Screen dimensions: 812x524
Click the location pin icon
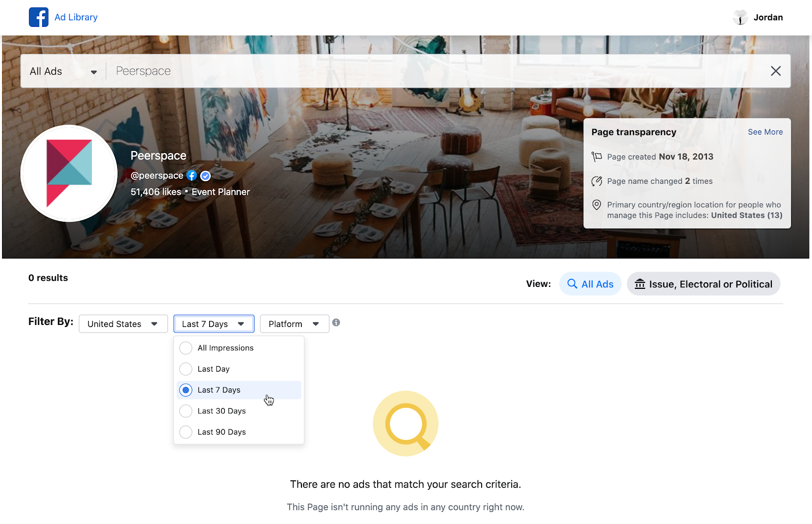(597, 205)
